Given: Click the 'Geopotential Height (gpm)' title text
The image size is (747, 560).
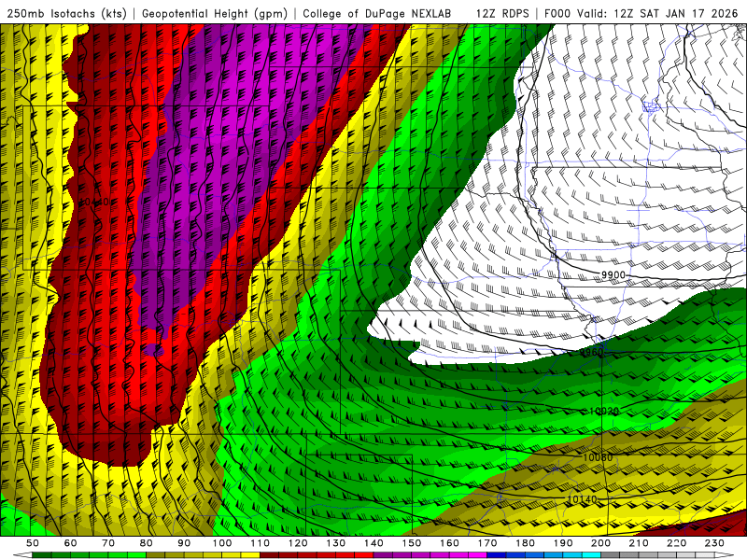Looking at the screenshot, I should (215, 13).
